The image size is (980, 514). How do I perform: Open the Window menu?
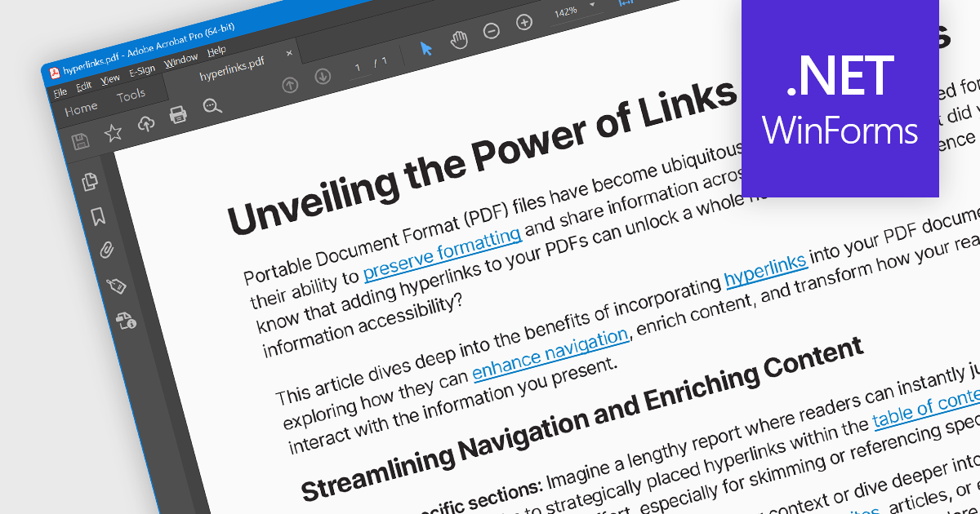coord(180,60)
